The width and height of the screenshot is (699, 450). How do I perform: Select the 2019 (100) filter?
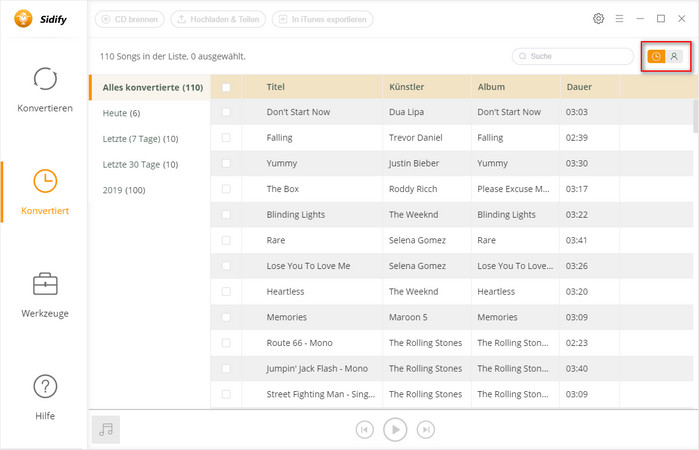[124, 190]
